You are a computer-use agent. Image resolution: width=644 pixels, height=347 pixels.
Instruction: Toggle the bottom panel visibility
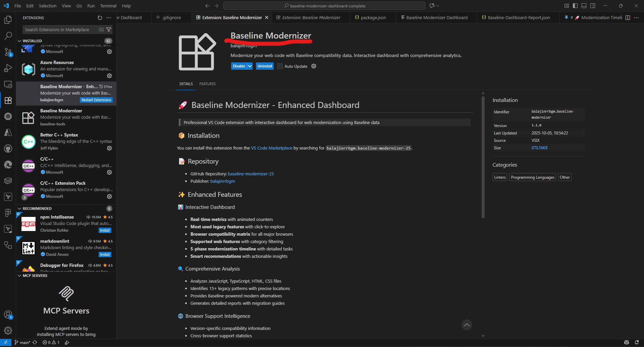click(584, 6)
